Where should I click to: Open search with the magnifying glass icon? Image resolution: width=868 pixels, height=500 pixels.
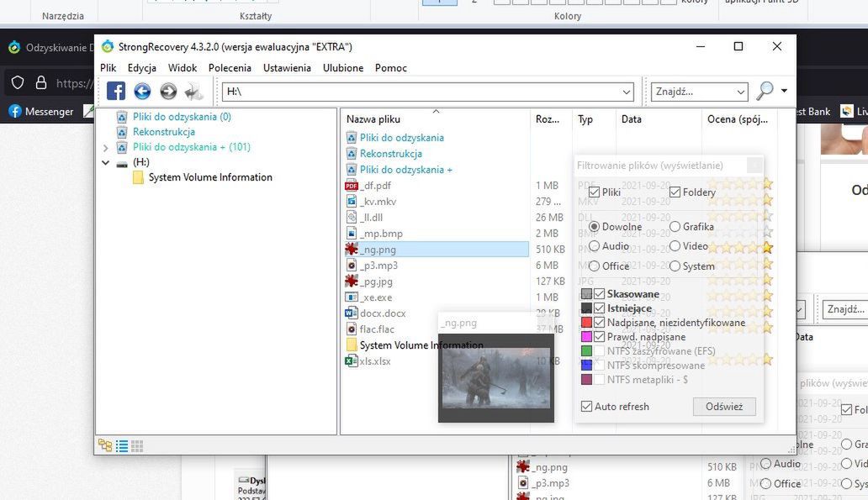(x=765, y=91)
